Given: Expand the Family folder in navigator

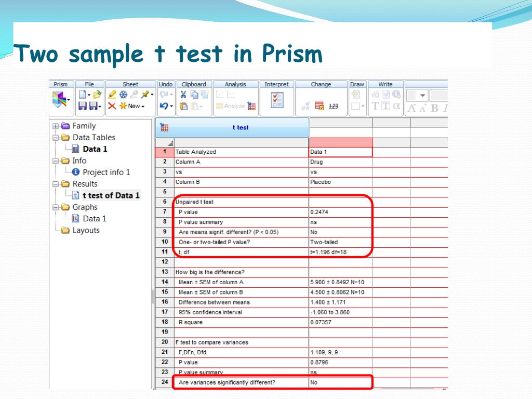Looking at the screenshot, I should pos(55,126).
